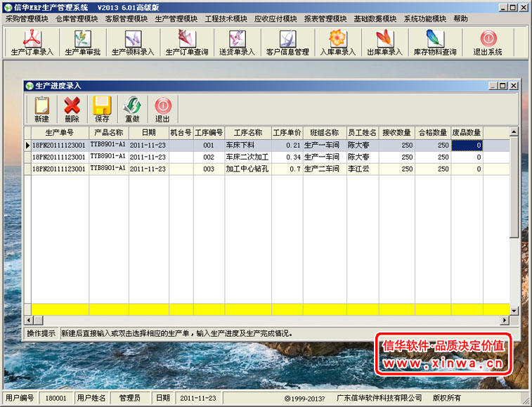Screen dimensions: 532x407
Task: Select the 加工中心钻孔 process name cell
Action: (248, 169)
